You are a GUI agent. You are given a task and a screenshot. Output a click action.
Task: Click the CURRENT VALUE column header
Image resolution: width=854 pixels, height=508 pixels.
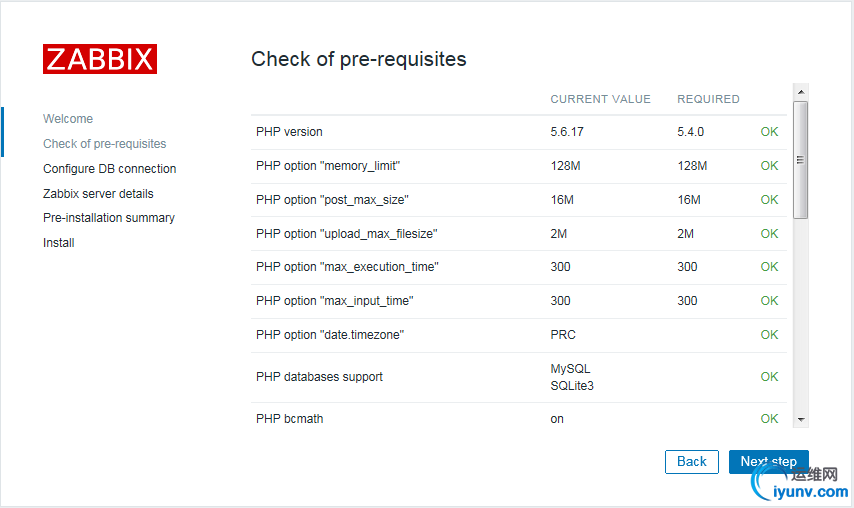pyautogui.click(x=600, y=99)
